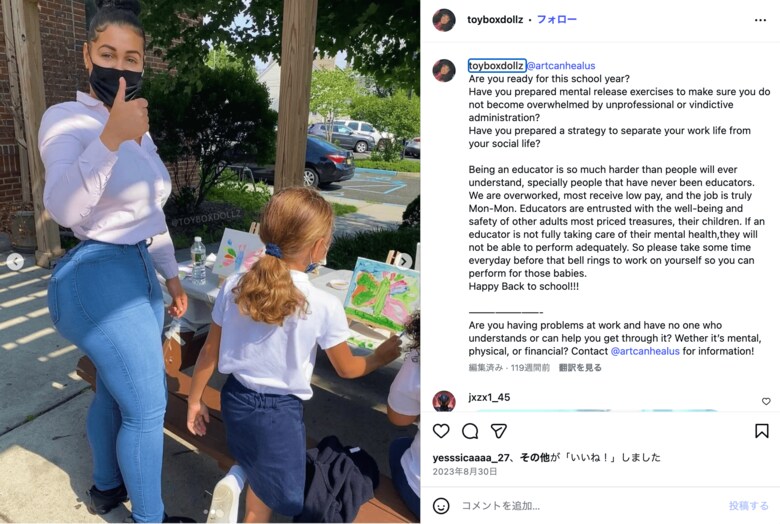
Task: Open the emoji picker smiley icon
Action: [x=441, y=506]
